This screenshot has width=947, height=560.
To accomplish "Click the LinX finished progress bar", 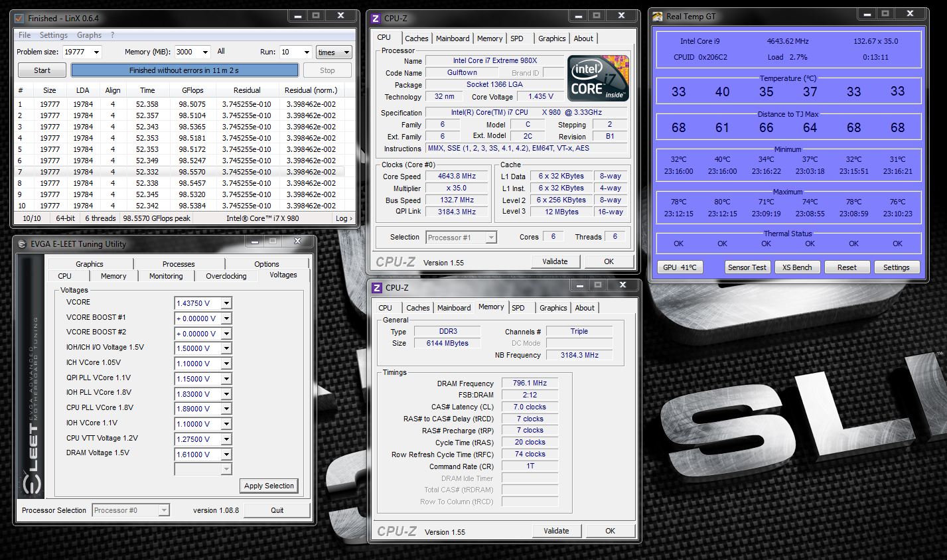I will coord(184,70).
